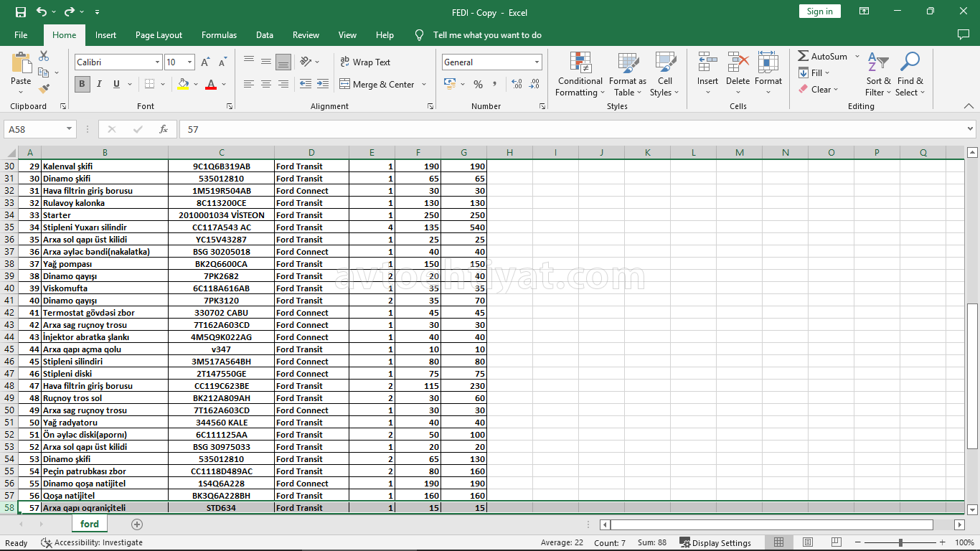The width and height of the screenshot is (980, 551).
Task: Decrease indent of cell
Action: pyautogui.click(x=306, y=84)
